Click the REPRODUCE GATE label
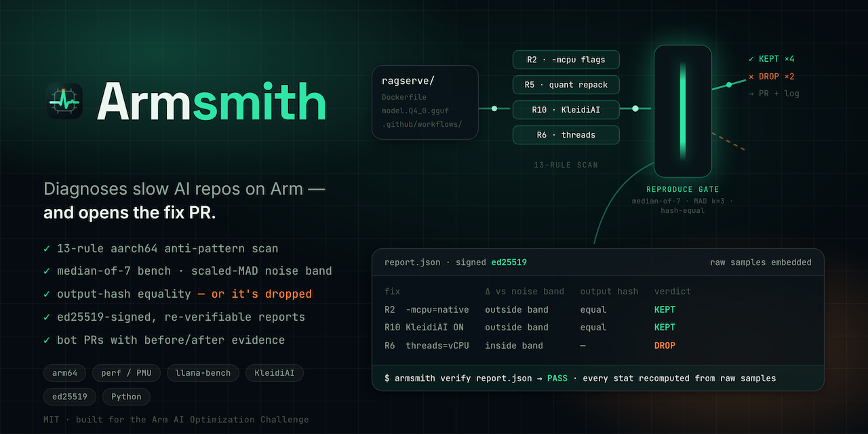 pos(682,189)
